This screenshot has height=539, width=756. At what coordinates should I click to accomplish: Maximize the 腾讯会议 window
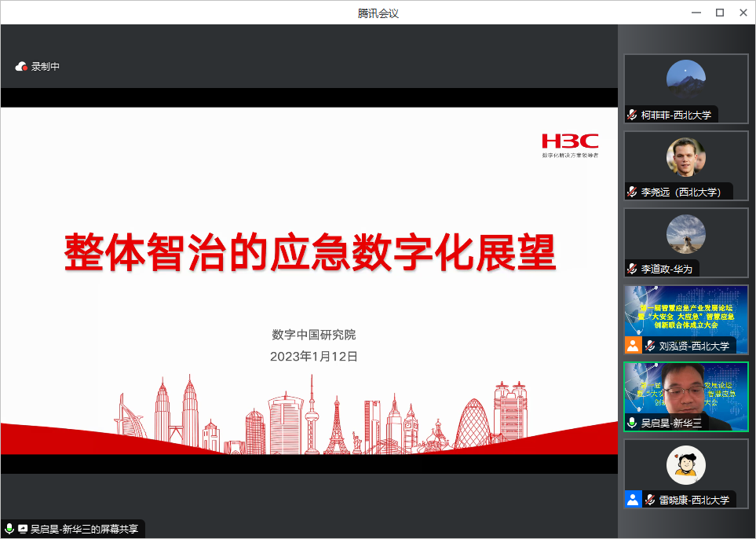719,12
